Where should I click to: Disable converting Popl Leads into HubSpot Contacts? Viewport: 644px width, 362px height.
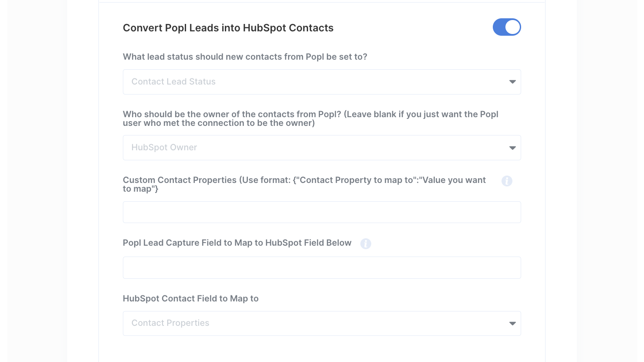pyautogui.click(x=507, y=27)
